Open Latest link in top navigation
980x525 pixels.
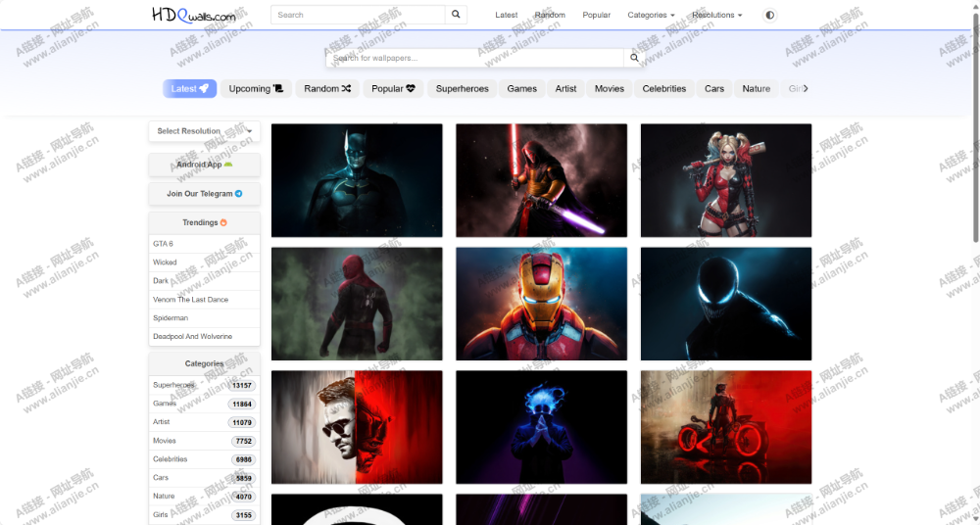(507, 15)
